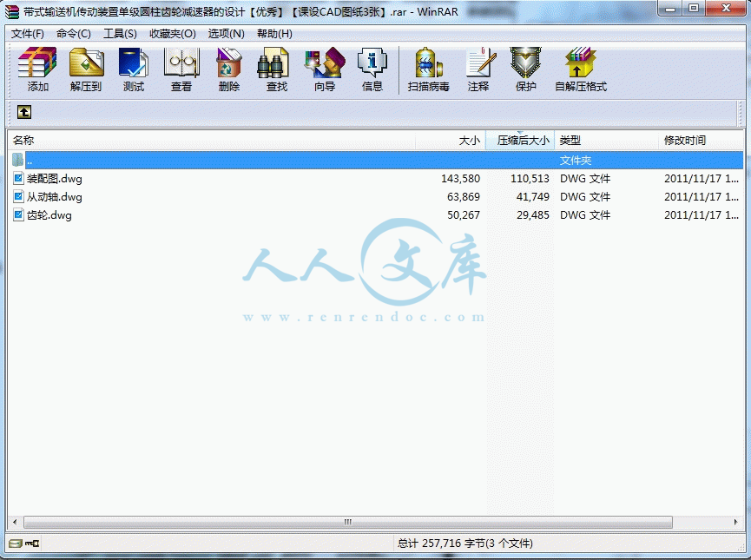Screen dimensions: 751x560
Task: Sort by 类型 column header
Action: tap(606, 141)
